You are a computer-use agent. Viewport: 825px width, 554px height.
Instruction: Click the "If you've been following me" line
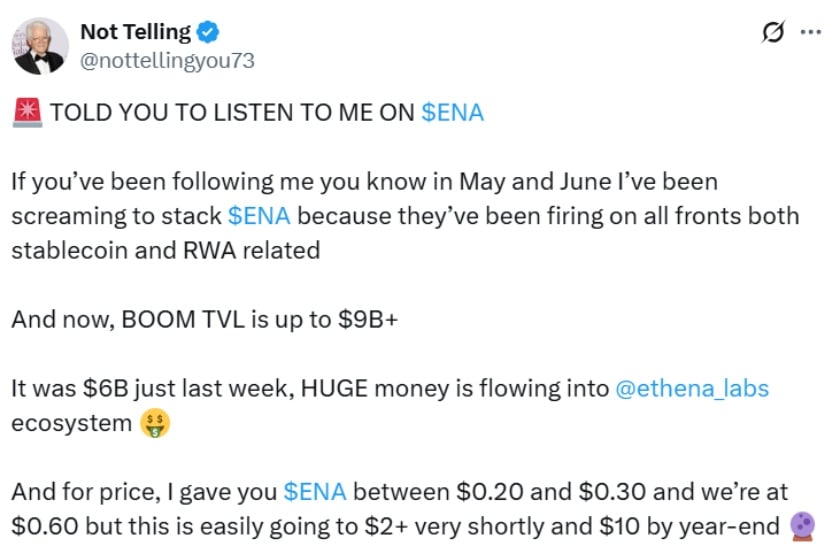click(x=365, y=182)
